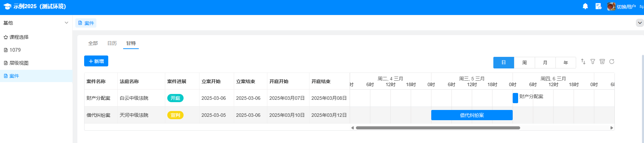Refresh the Gantt view
This screenshot has height=143, width=644.
point(612,62)
